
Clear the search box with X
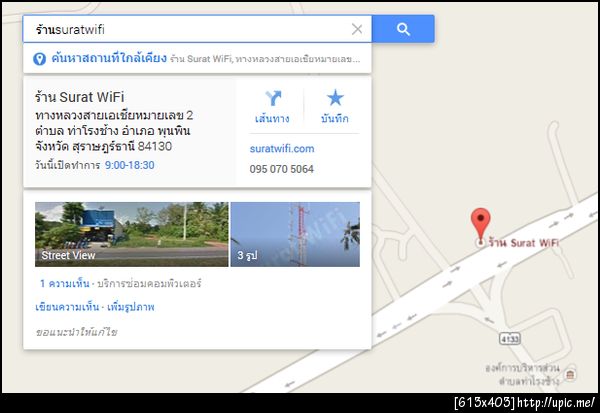[357, 29]
